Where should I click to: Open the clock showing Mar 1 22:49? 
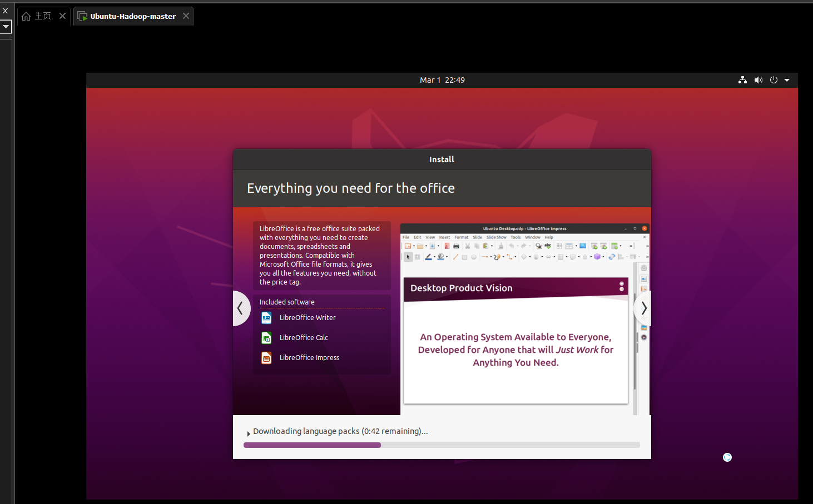pyautogui.click(x=442, y=80)
